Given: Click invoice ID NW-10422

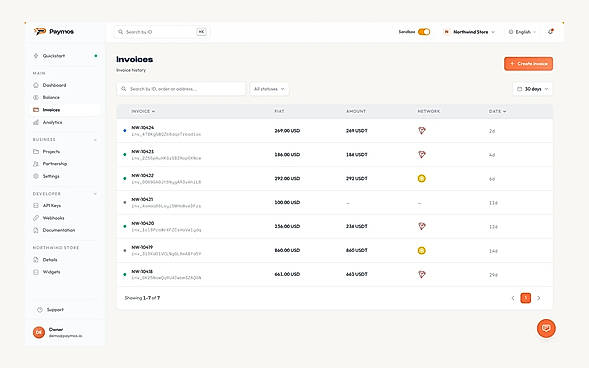Looking at the screenshot, I should tap(142, 175).
